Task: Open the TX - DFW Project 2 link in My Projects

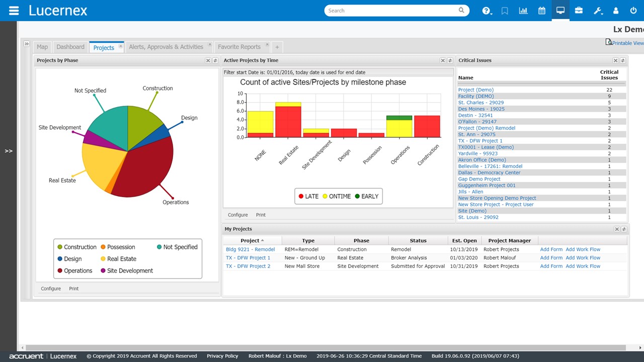Action: point(248,266)
